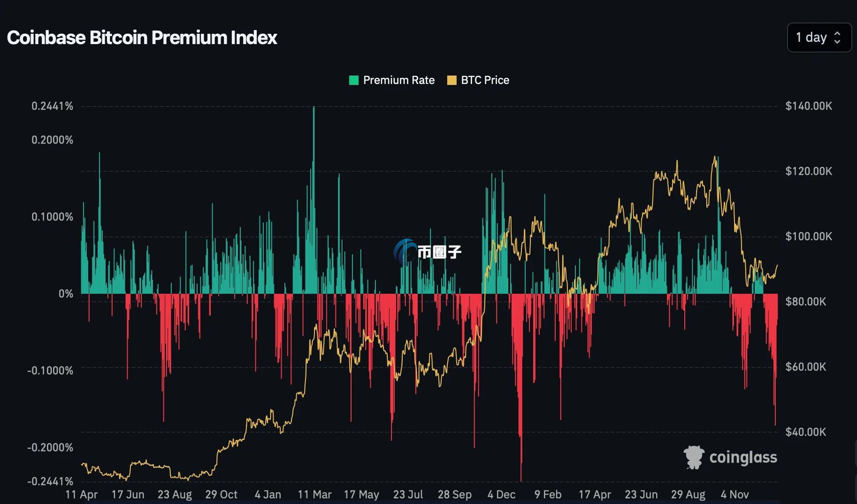Click the Coinbase Bitcoin Premium Index title
Viewport: 857px width, 504px height.
[x=142, y=38]
